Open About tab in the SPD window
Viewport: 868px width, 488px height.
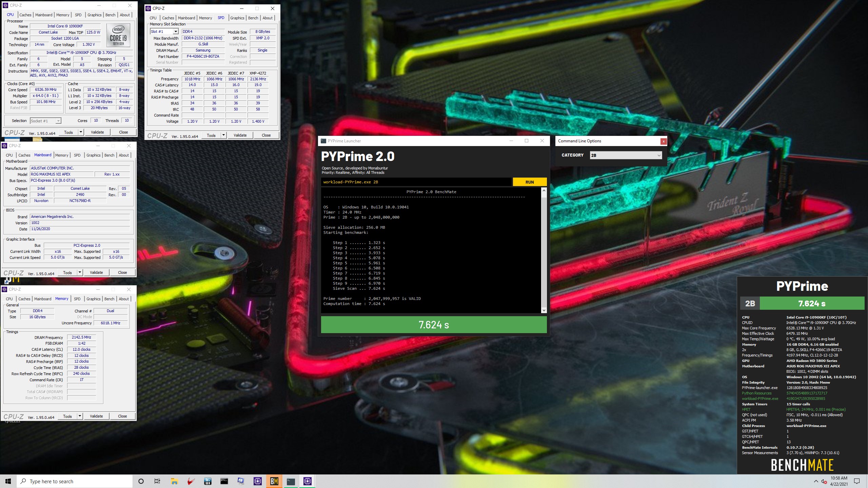tap(268, 18)
